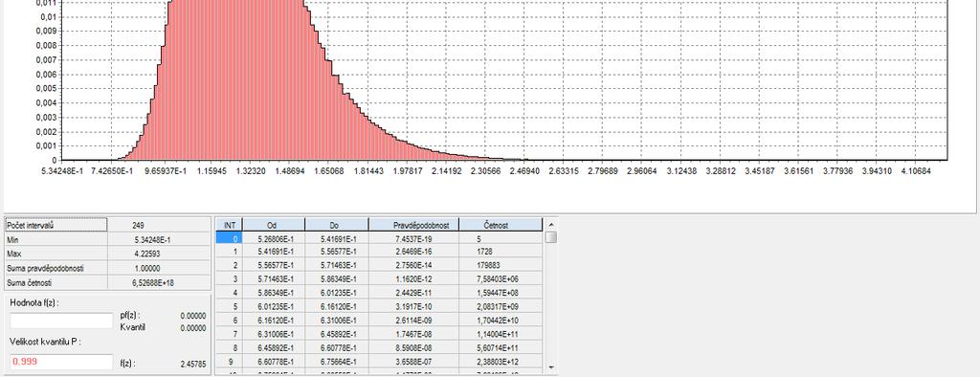Image resolution: width=980 pixels, height=377 pixels.
Task: Click the Do column header
Action: coord(337,225)
